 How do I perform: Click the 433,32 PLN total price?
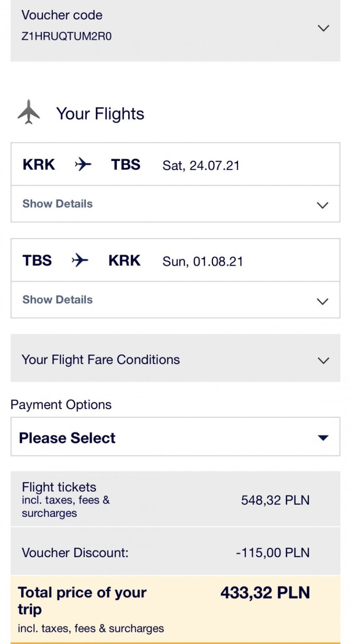click(265, 593)
